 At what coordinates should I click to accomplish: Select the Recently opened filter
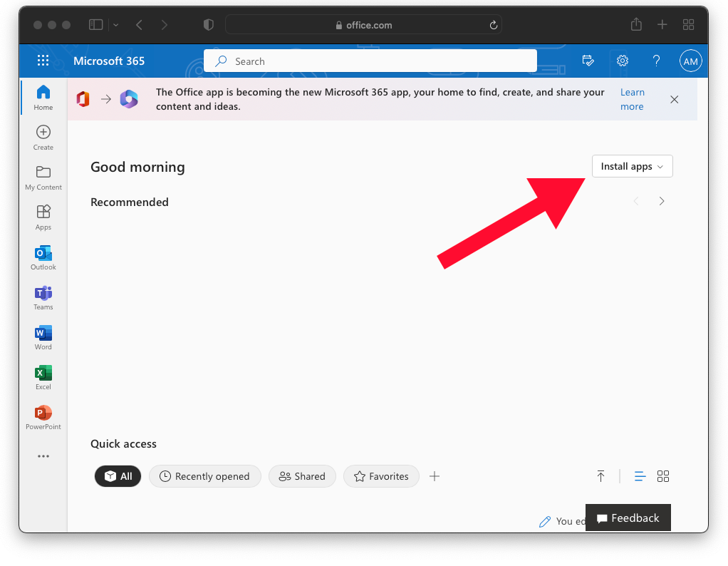[205, 476]
